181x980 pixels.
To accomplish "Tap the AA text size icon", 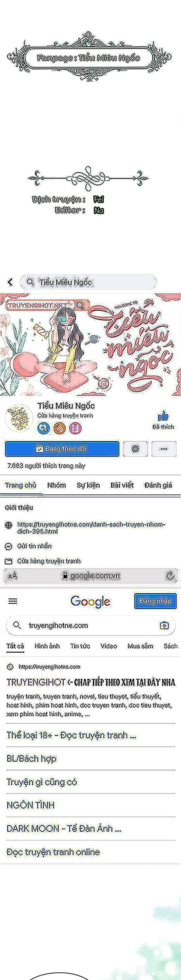I will [13, 575].
